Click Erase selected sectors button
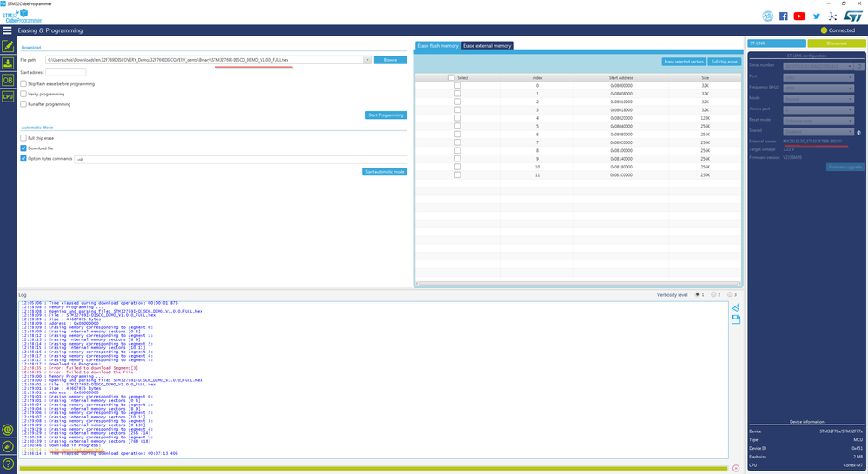The image size is (868, 474). click(x=684, y=62)
